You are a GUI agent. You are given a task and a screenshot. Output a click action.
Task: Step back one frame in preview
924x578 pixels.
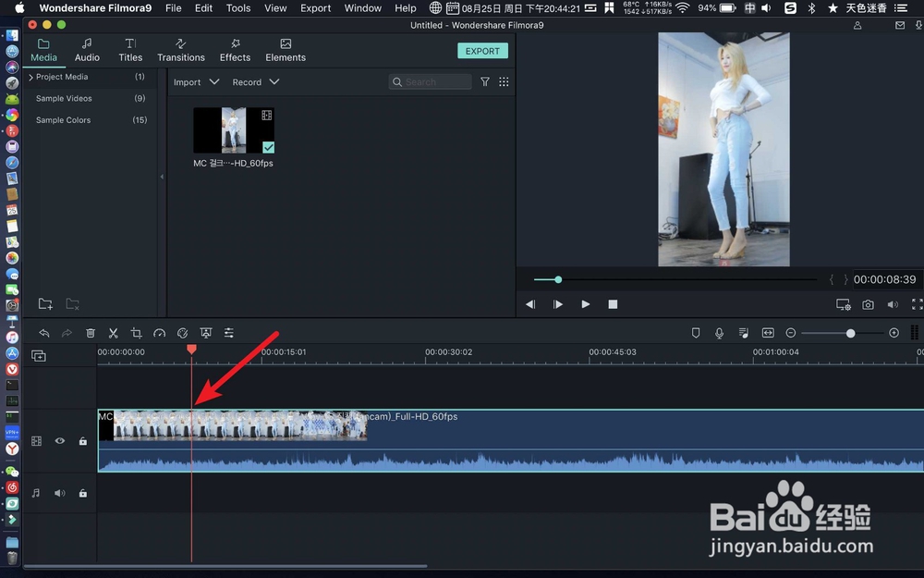(x=530, y=304)
